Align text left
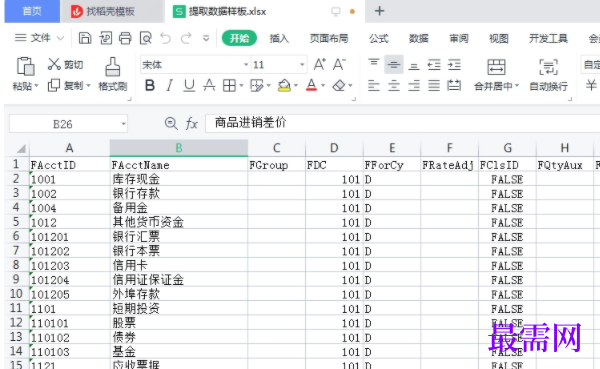The width and height of the screenshot is (600, 369). tap(374, 85)
